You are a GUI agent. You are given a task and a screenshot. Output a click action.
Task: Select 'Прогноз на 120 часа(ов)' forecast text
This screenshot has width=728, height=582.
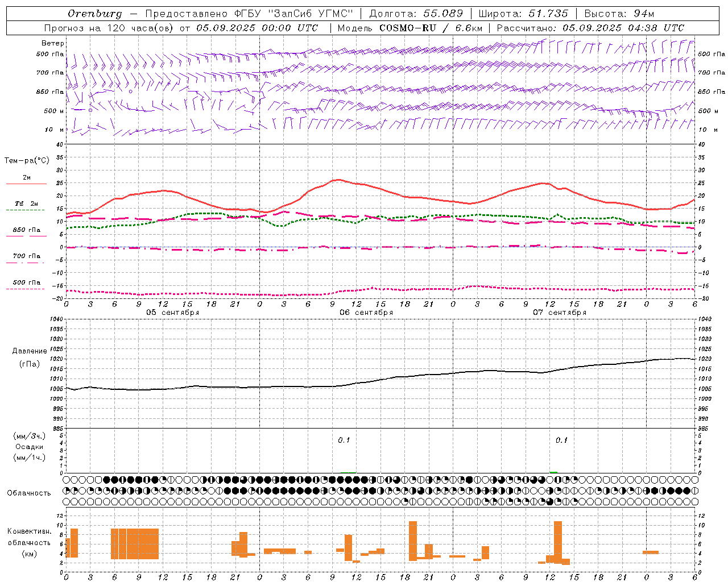[x=108, y=28]
